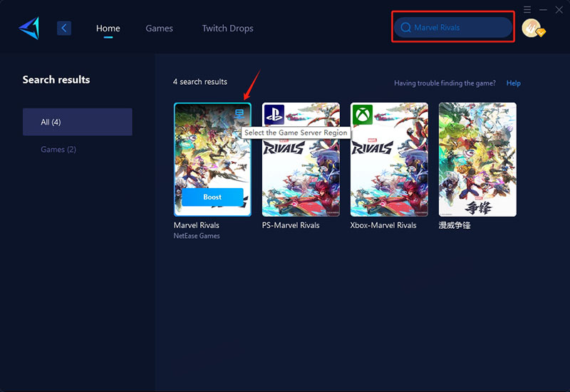
Task: Click the Search results heading
Action: tap(56, 80)
